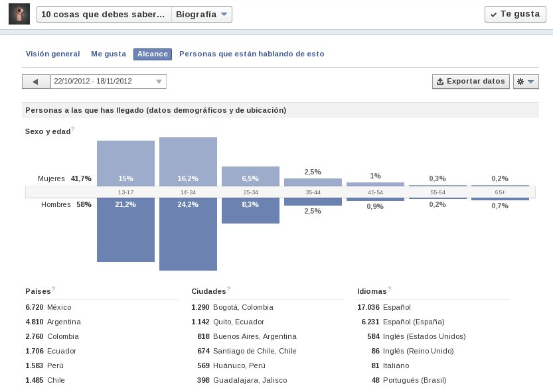Click help icon next to Sexo y edad

[73, 129]
